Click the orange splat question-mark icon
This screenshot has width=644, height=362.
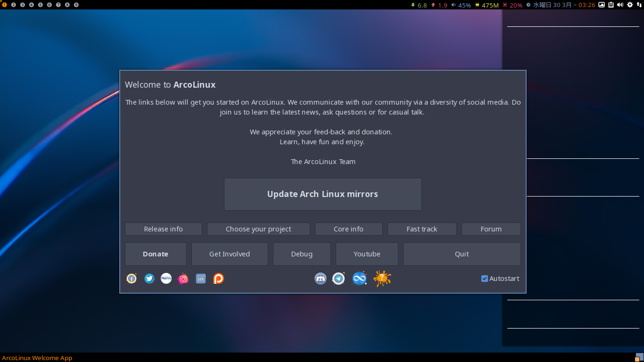click(x=382, y=279)
